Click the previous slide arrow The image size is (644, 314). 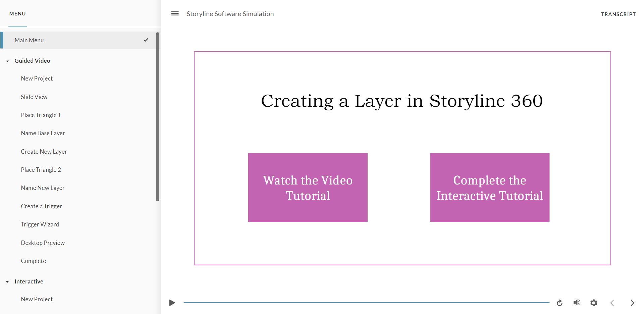click(x=612, y=303)
